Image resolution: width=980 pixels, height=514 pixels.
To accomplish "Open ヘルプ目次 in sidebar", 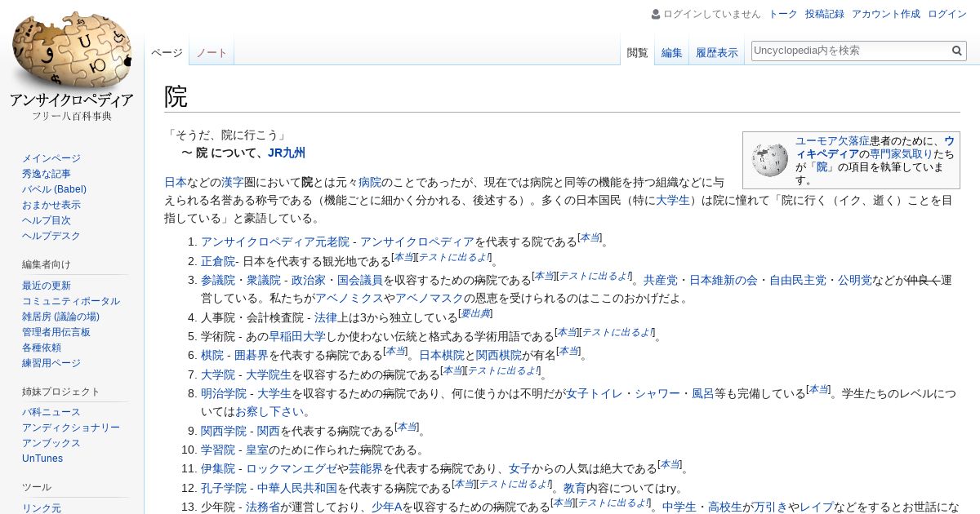I will [x=47, y=220].
